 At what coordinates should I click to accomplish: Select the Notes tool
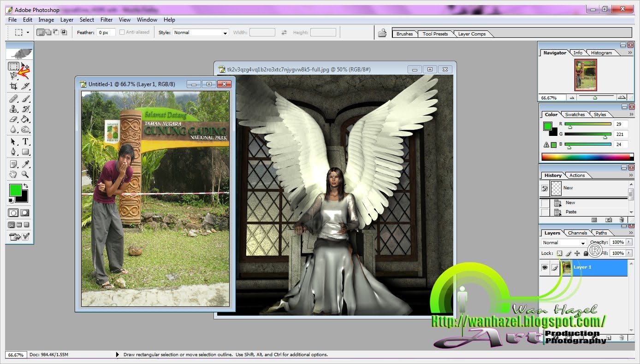point(13,164)
